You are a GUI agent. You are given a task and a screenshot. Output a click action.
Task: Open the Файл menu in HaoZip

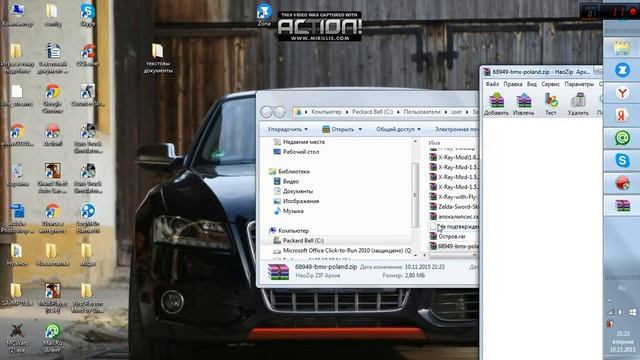(x=492, y=84)
